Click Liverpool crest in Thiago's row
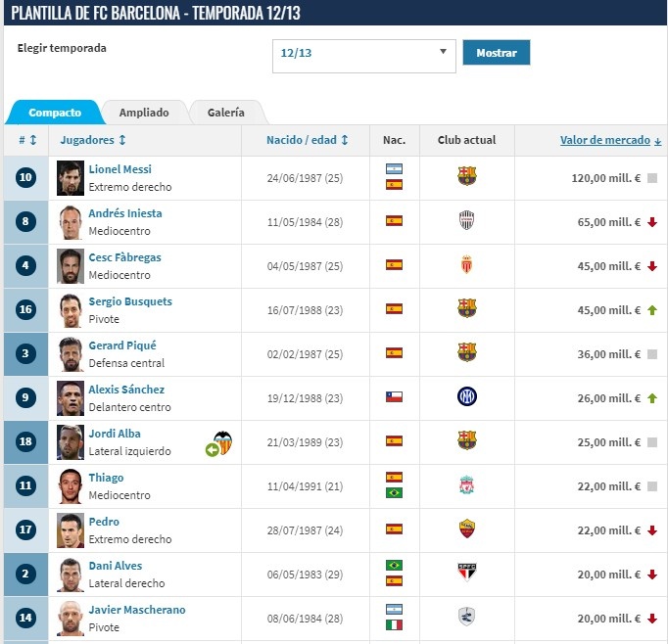 point(467,484)
